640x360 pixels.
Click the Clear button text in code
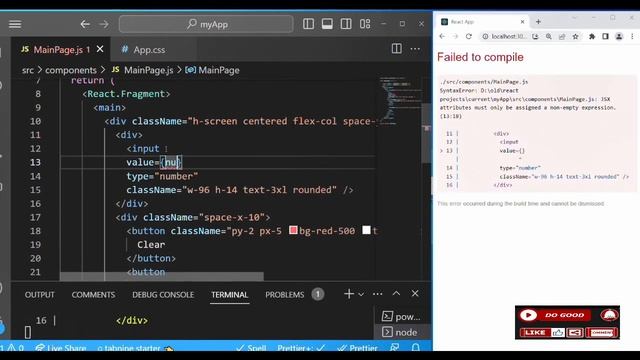[151, 244]
